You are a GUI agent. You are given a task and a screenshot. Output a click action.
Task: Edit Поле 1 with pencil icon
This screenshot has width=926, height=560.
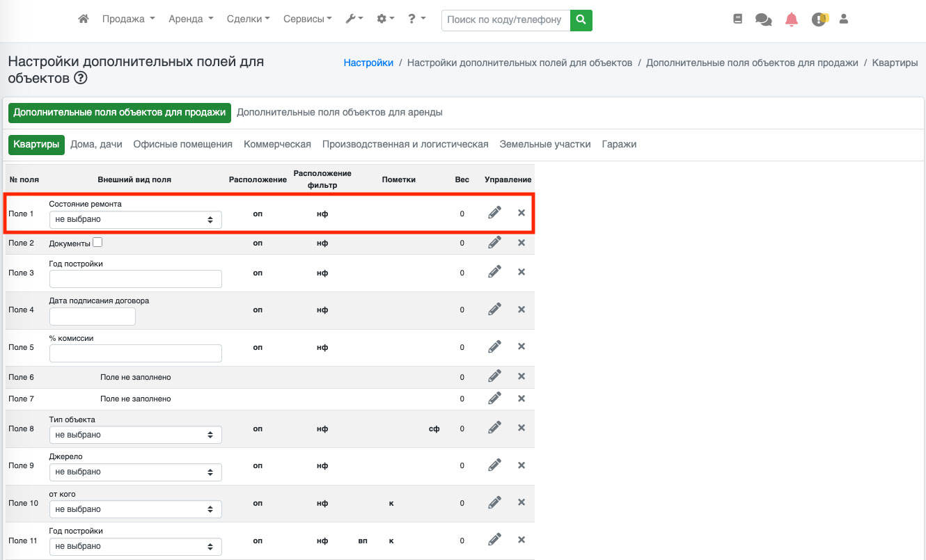click(494, 213)
